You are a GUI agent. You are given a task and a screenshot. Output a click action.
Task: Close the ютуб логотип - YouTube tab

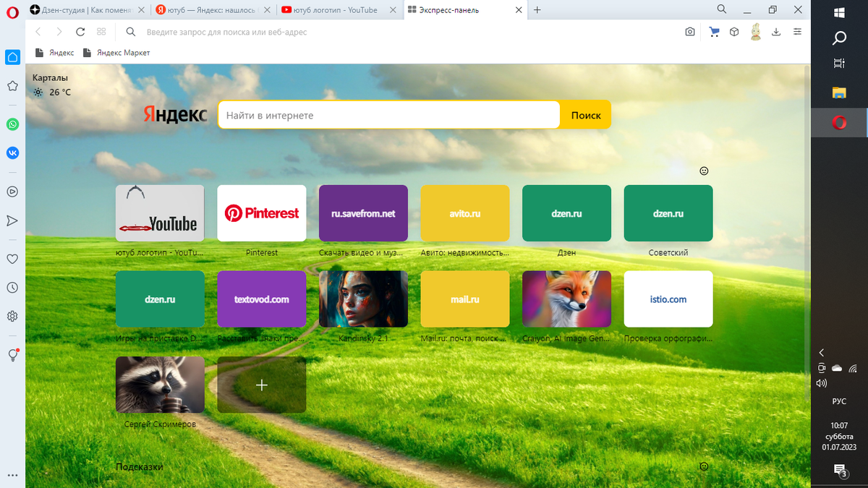(394, 10)
